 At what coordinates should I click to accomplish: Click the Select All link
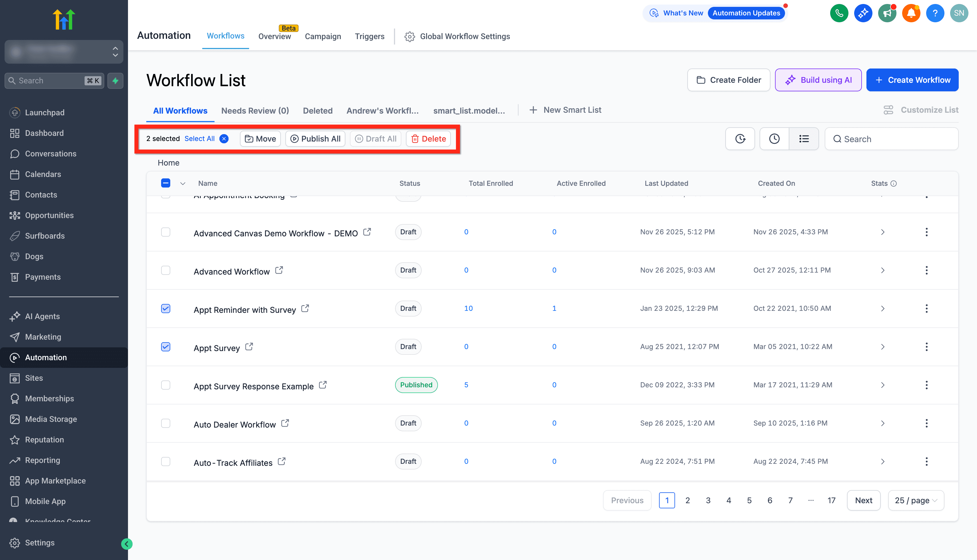[199, 138]
